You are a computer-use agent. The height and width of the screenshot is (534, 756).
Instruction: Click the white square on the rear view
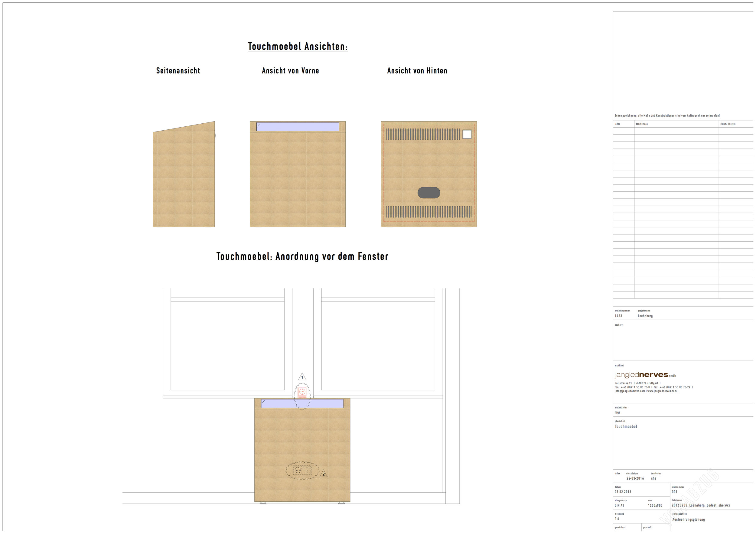467,134
